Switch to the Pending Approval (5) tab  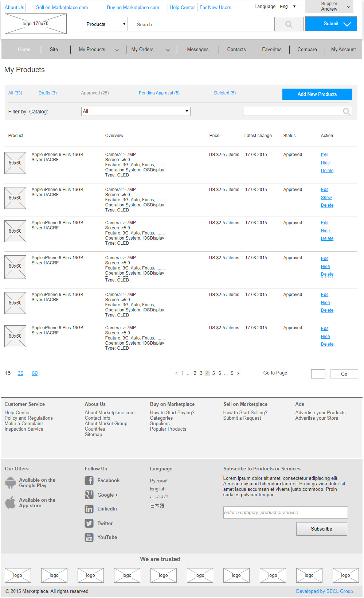pos(159,93)
